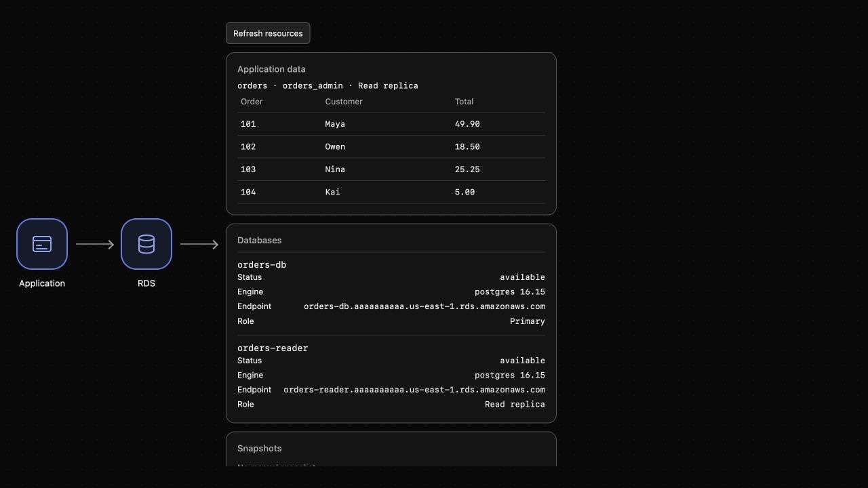Select the Primary role value
The width and height of the screenshot is (868, 488).
click(x=528, y=321)
